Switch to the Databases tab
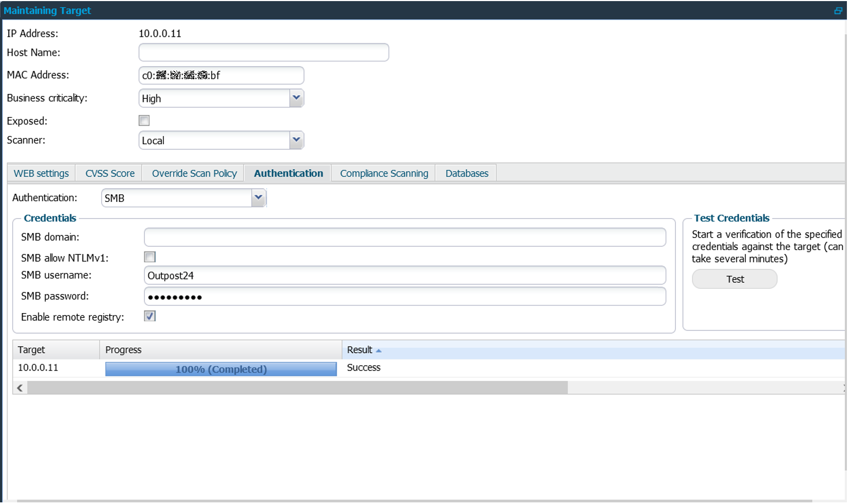The image size is (848, 504). [x=466, y=173]
